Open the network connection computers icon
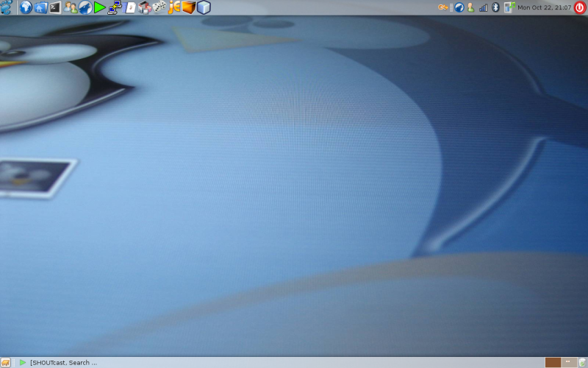588x368 pixels. (x=115, y=7)
